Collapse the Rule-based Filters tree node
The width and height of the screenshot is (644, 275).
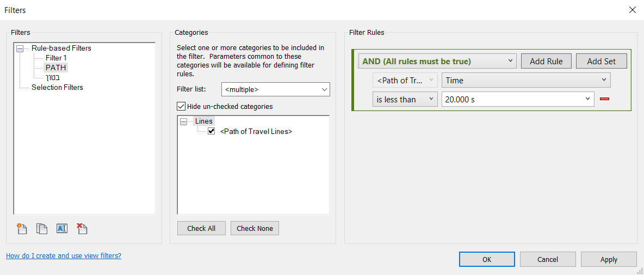click(20, 48)
